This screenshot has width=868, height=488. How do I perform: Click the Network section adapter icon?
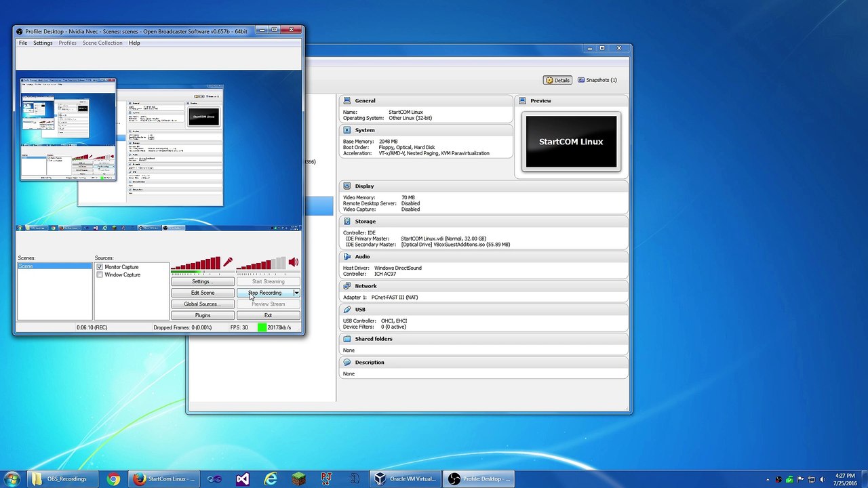pos(347,286)
